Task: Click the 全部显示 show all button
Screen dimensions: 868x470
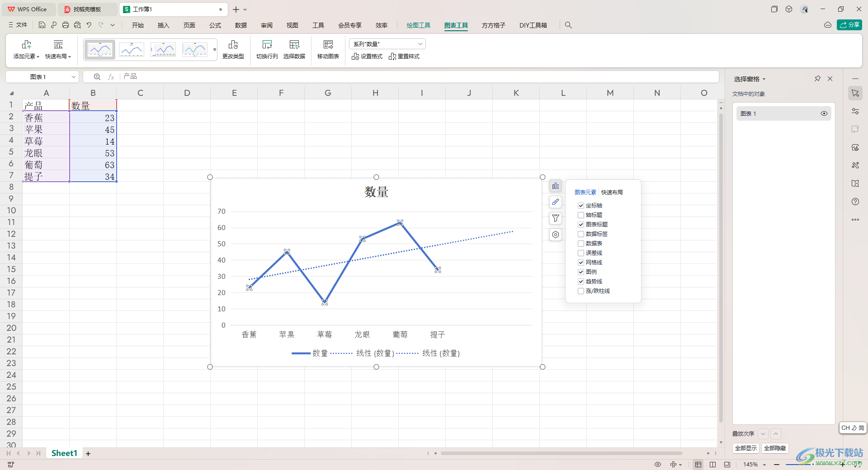Action: click(x=746, y=448)
